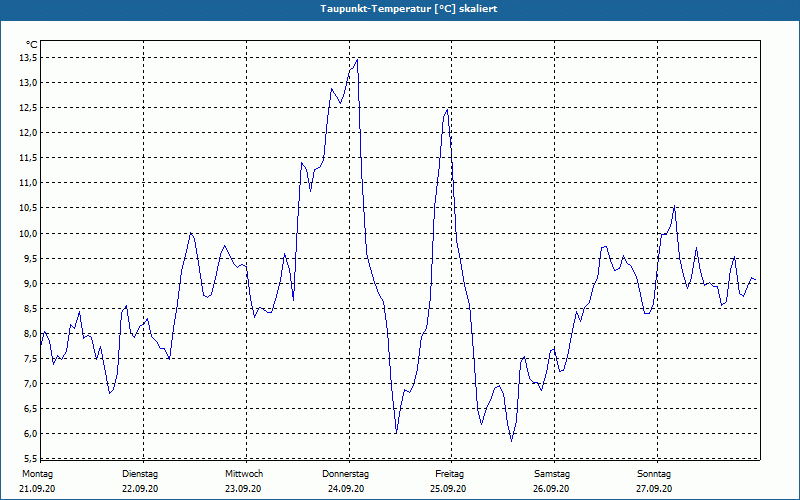This screenshot has width=800, height=500.
Task: Select the Samstag day label
Action: (552, 474)
